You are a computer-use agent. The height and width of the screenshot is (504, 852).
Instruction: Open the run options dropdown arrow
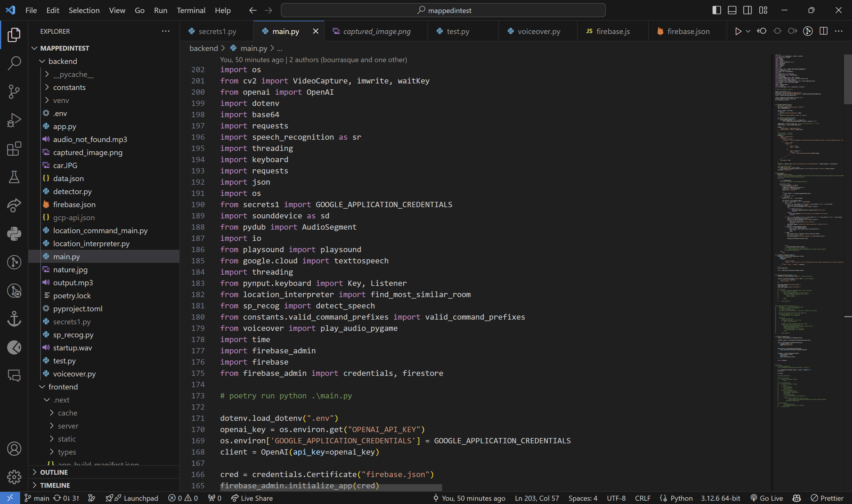748,31
